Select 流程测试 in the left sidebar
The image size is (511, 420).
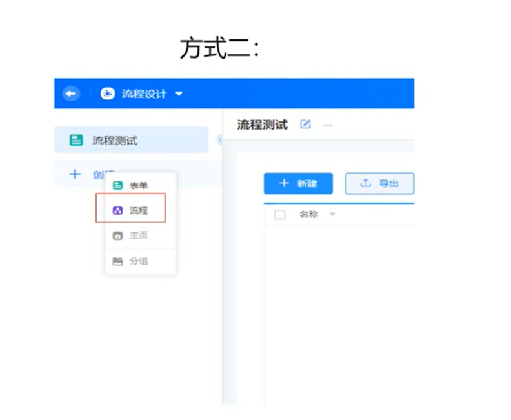click(132, 140)
